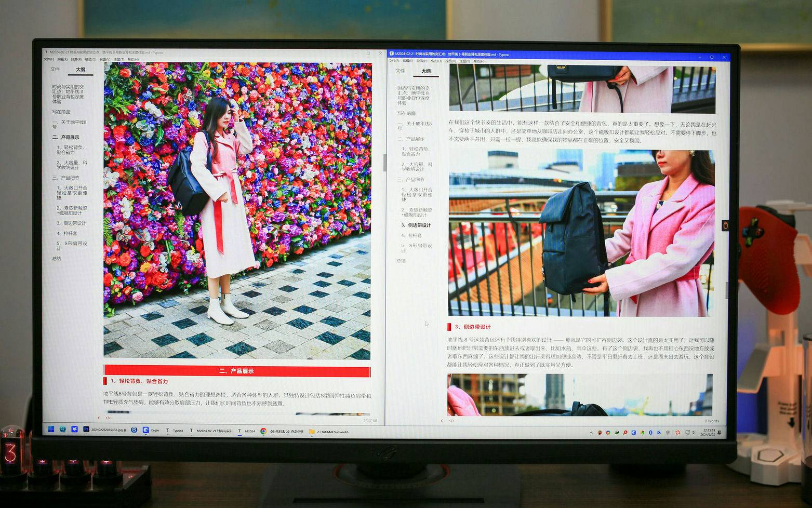The width and height of the screenshot is (812, 508).
Task: Click the 0 Words counter in status bar
Action: tap(711, 421)
